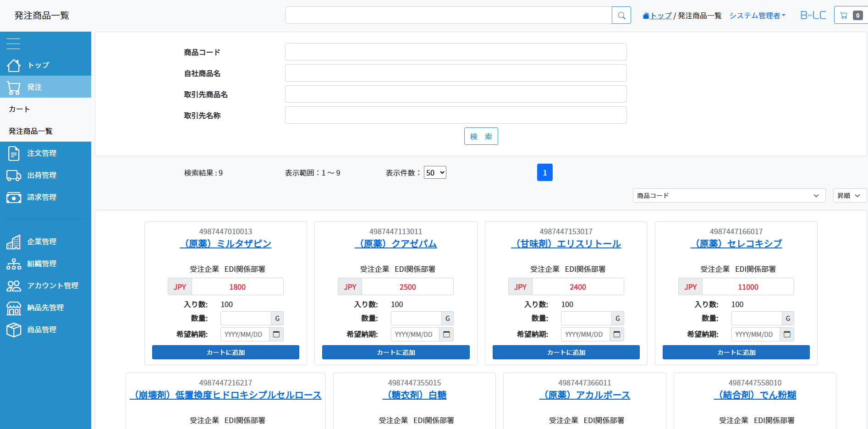The width and height of the screenshot is (868, 429).
Task: Open 注文管理 from the sidebar
Action: click(x=41, y=154)
